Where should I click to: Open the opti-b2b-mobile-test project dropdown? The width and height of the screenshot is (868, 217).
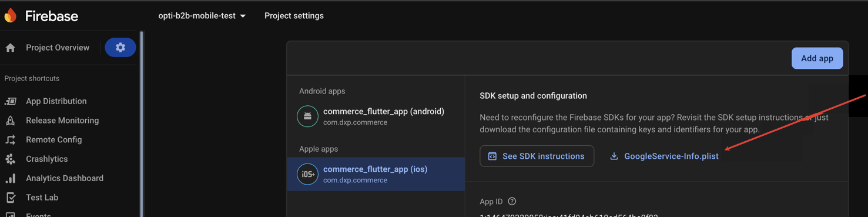[x=202, y=16]
